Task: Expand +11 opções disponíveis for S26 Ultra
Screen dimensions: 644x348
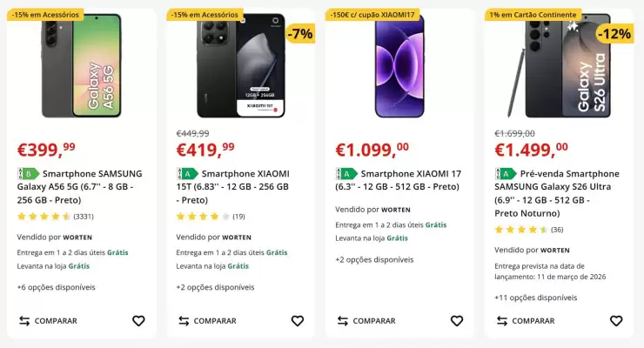Action: 536,298
